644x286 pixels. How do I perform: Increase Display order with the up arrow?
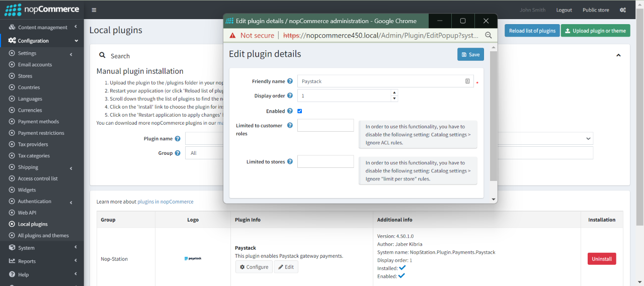point(394,92)
